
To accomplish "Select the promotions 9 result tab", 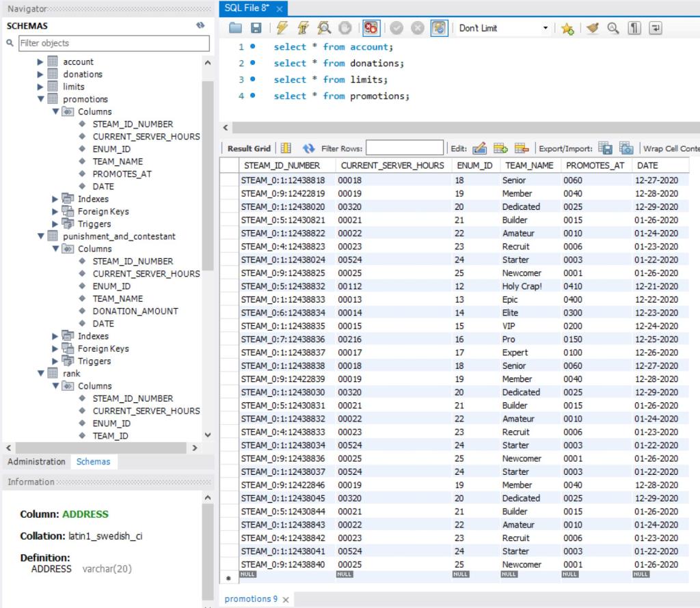I will 250,598.
